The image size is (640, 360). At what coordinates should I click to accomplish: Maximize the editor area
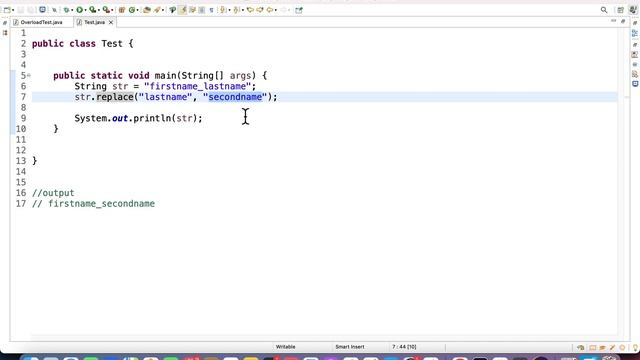pos(623,21)
